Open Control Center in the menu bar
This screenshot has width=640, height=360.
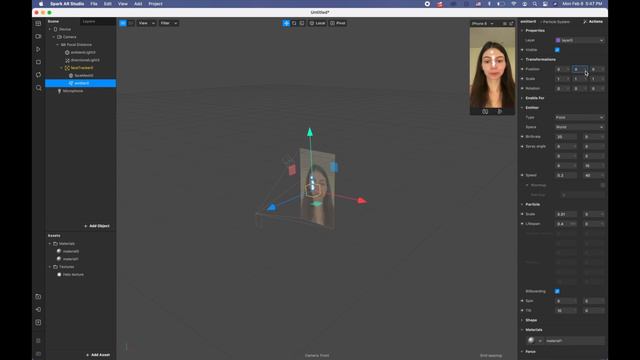pos(545,4)
